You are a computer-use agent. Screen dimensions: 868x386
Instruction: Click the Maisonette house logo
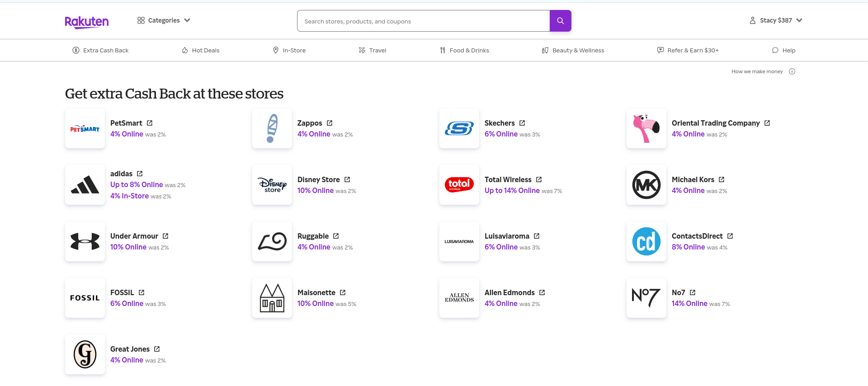(x=272, y=298)
